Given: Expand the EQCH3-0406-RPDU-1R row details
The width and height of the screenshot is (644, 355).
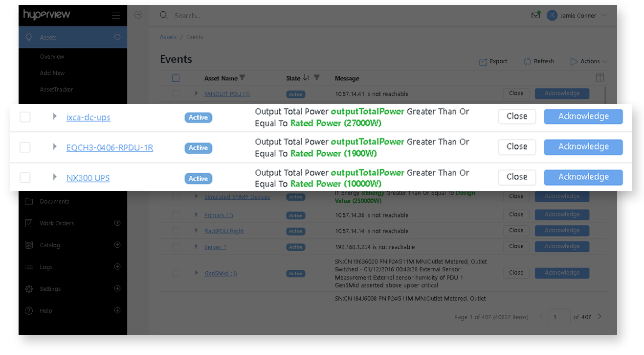Looking at the screenshot, I should click(x=55, y=147).
